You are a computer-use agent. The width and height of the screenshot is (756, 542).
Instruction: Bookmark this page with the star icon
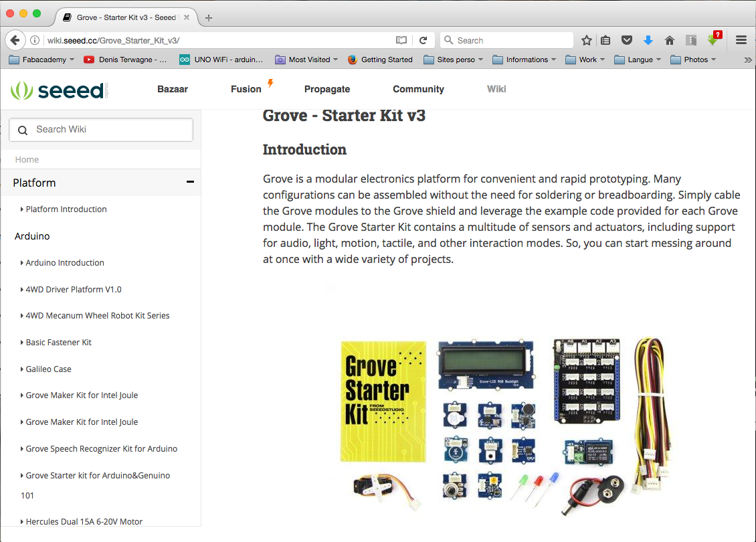[x=586, y=41]
